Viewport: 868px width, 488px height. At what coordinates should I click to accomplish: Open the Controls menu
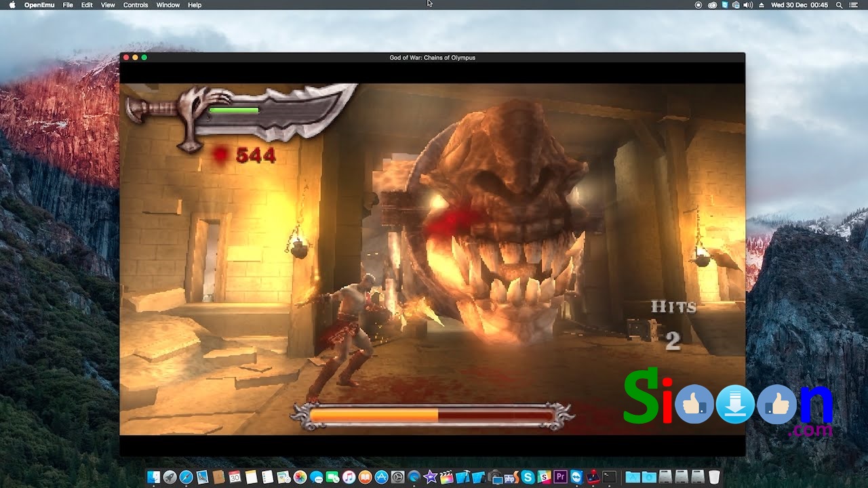tap(136, 5)
